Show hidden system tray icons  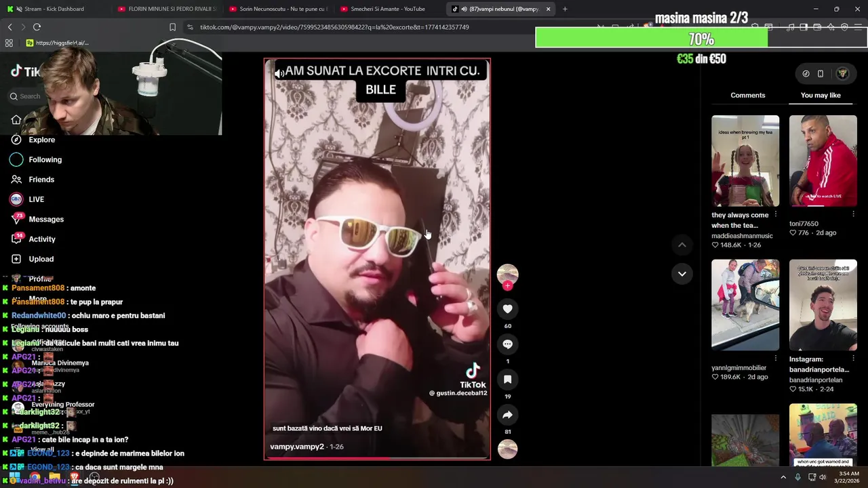point(783,477)
